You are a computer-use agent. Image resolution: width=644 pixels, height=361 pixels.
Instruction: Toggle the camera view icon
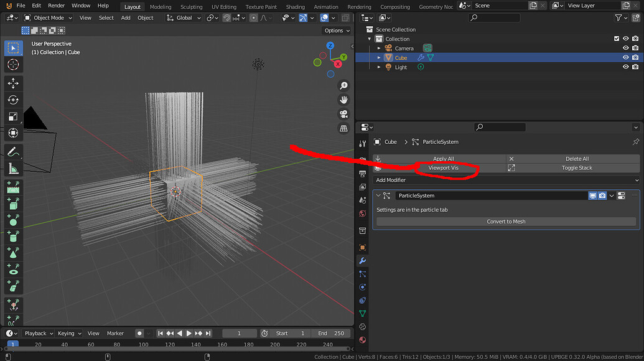343,114
